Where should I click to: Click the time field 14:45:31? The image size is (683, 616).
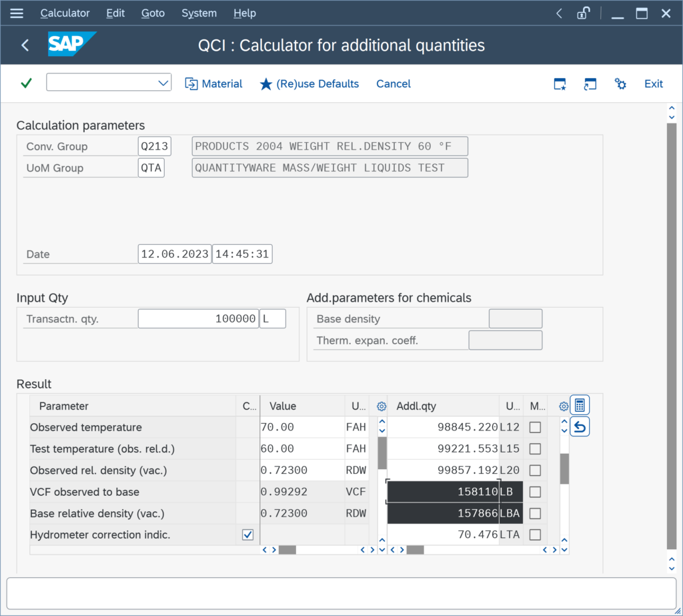[x=242, y=254]
